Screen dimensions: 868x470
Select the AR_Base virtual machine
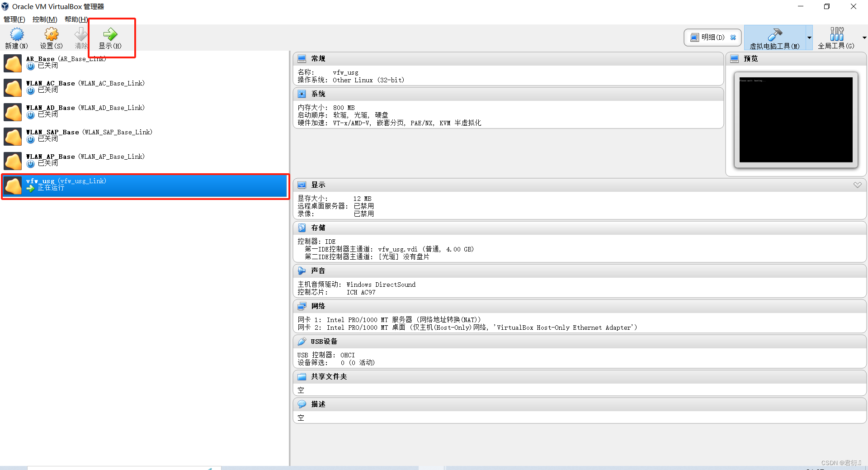click(145, 63)
